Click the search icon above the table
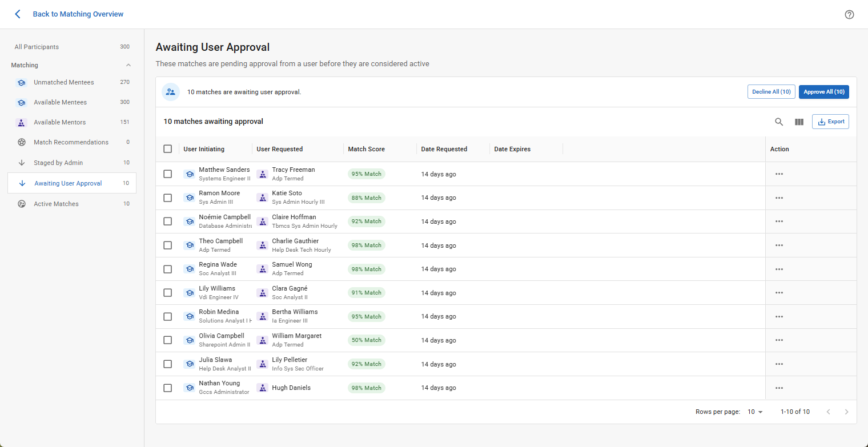The image size is (868, 447). (x=779, y=122)
